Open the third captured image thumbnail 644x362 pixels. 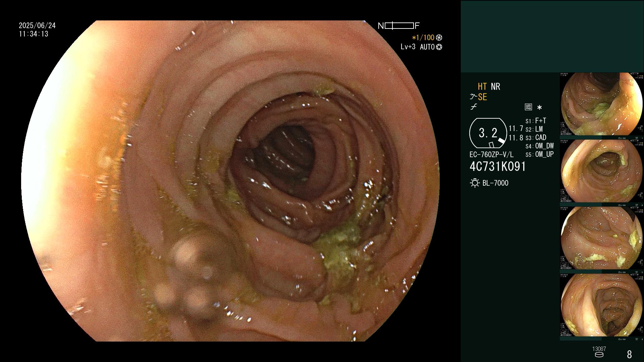[x=602, y=238]
